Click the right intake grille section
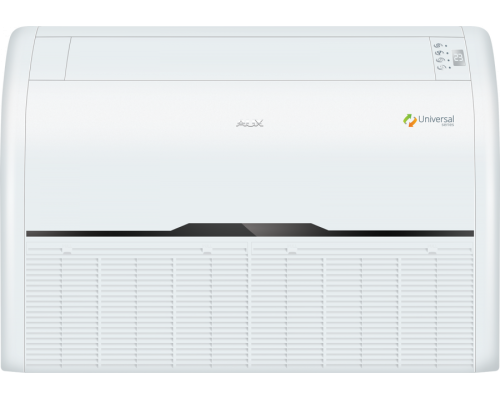 [363, 306]
